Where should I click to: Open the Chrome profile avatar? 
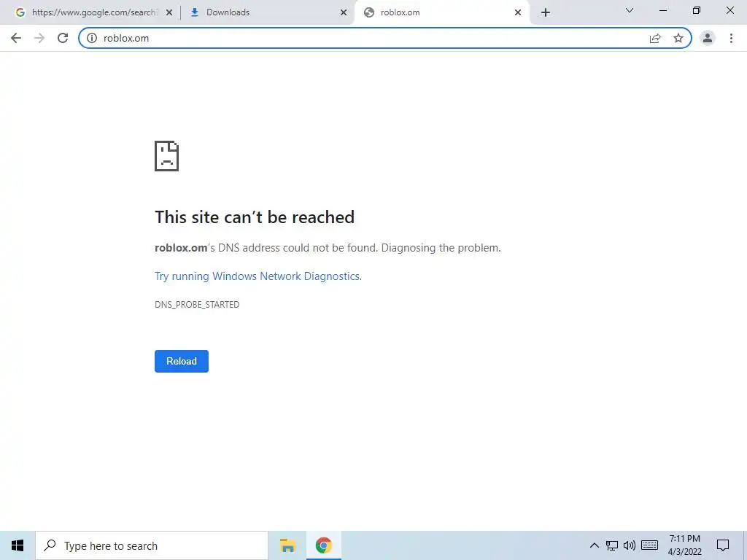pyautogui.click(x=708, y=38)
